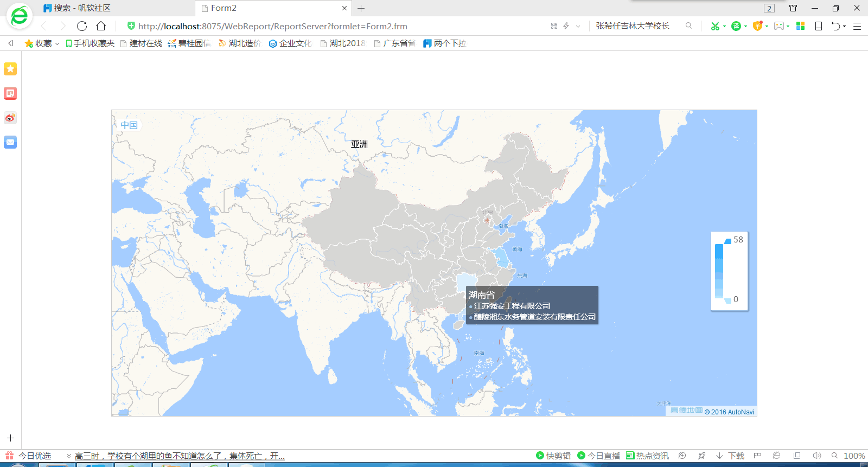Click the 100% zoom level

click(x=854, y=456)
